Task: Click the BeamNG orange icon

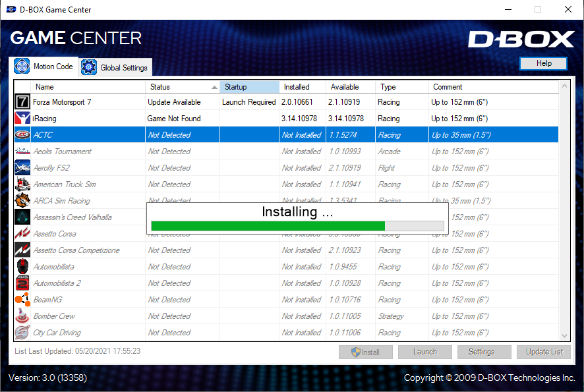Action: click(x=22, y=299)
